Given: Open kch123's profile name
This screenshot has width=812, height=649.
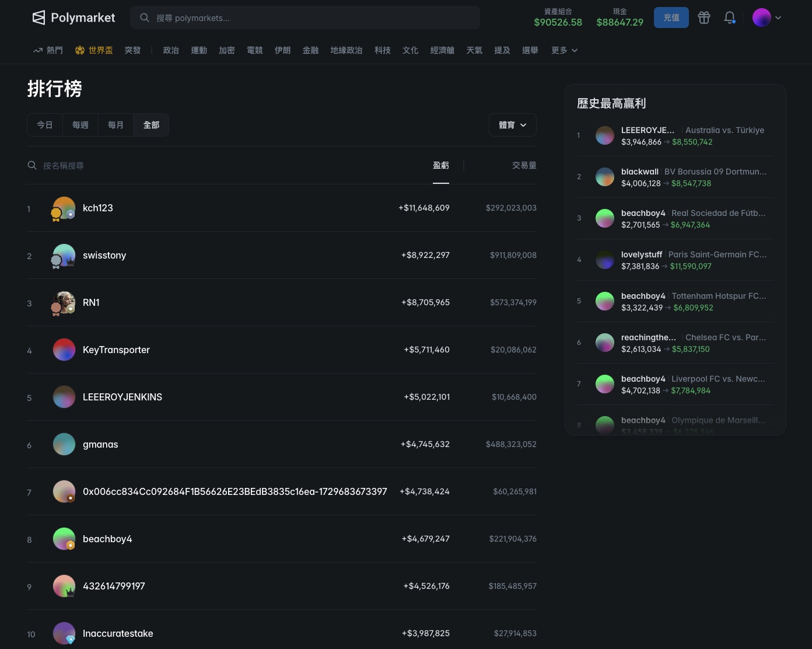Looking at the screenshot, I should coord(98,208).
